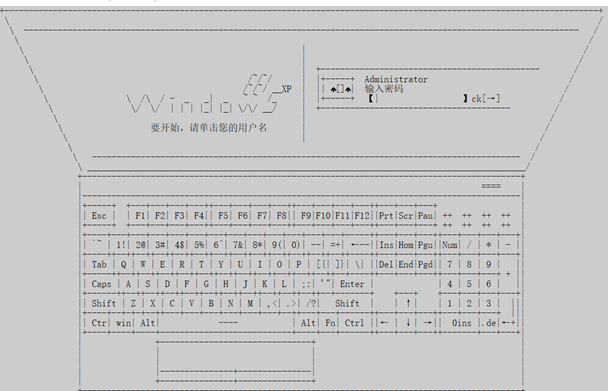Click the 4$ key
This screenshot has width=608, height=391.
(179, 244)
